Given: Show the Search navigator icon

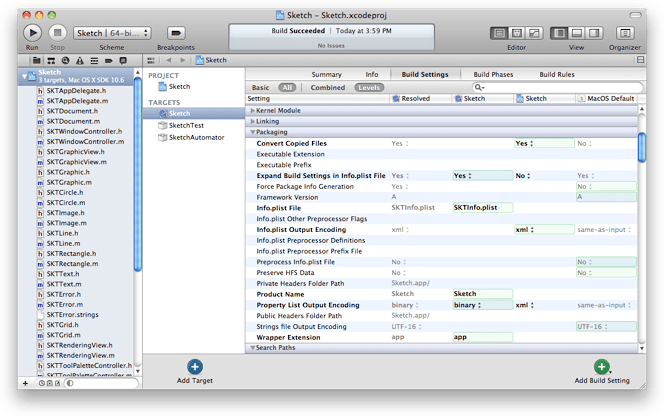Looking at the screenshot, I should point(65,61).
